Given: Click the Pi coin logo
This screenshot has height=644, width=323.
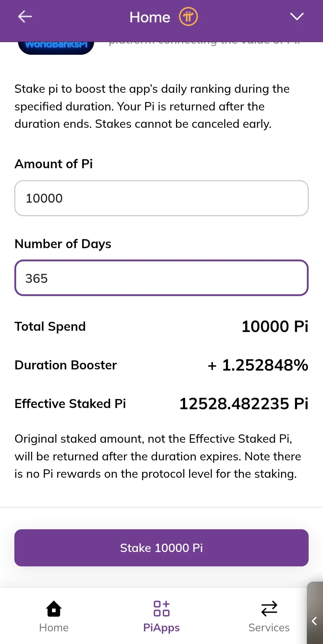Looking at the screenshot, I should (188, 17).
